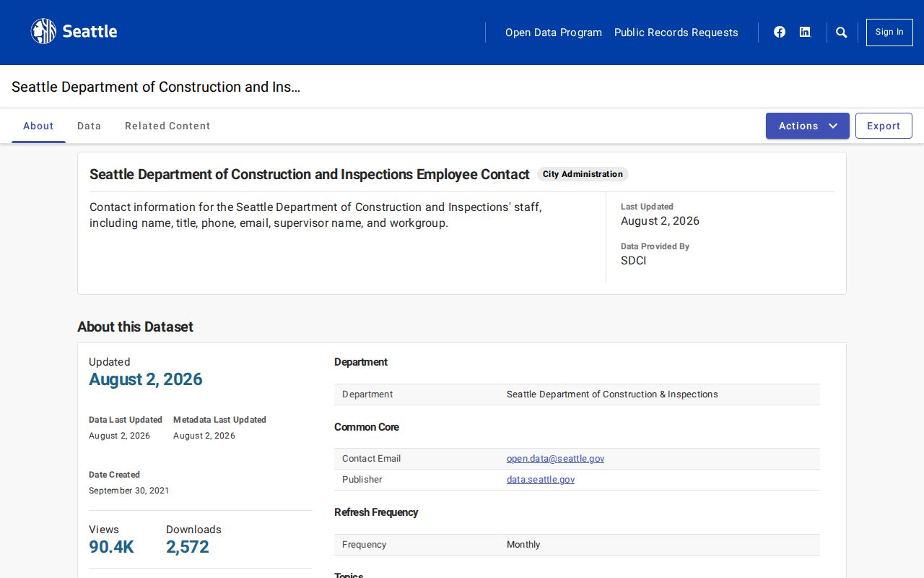
Task: Click the Sign In button
Action: tap(889, 33)
